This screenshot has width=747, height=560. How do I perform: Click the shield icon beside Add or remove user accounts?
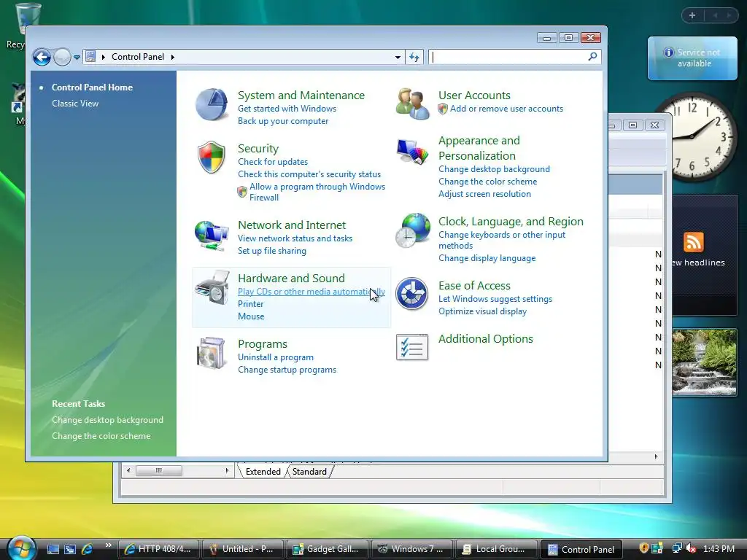[443, 109]
